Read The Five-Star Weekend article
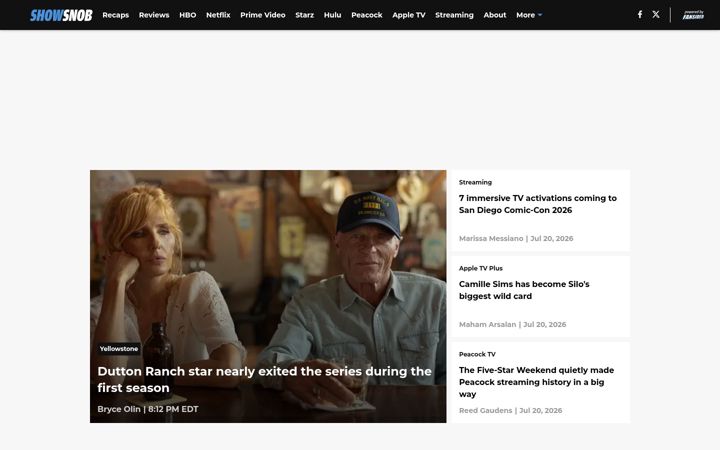Image resolution: width=720 pixels, height=450 pixels. tap(536, 382)
